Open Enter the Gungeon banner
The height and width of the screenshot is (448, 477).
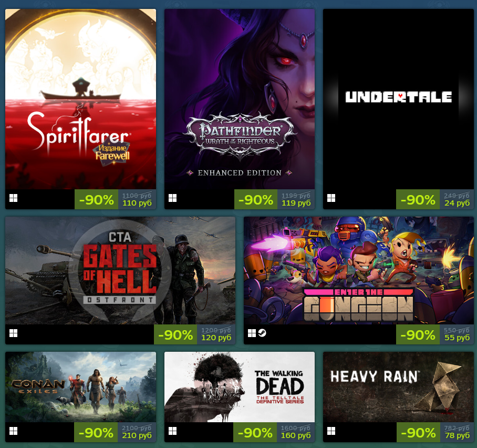(359, 270)
